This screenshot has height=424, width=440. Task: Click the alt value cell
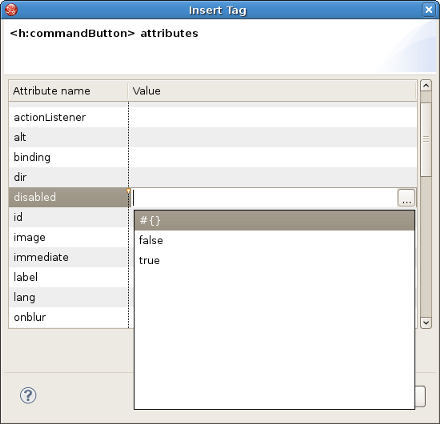coord(273,137)
